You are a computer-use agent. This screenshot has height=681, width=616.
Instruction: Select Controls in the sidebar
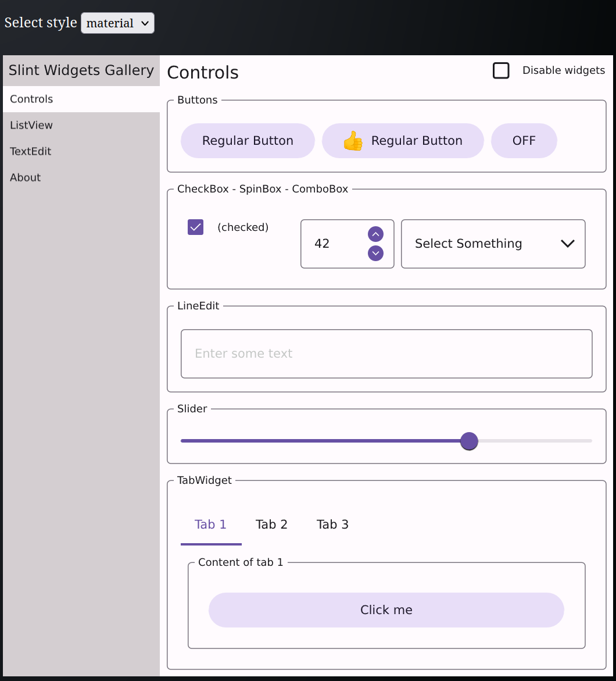coord(31,99)
